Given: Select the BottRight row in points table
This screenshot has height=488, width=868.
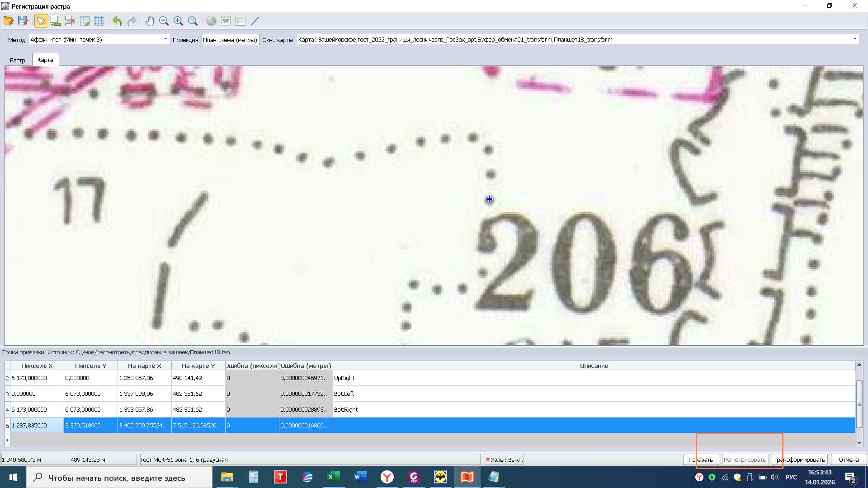Looking at the screenshot, I should tap(346, 409).
